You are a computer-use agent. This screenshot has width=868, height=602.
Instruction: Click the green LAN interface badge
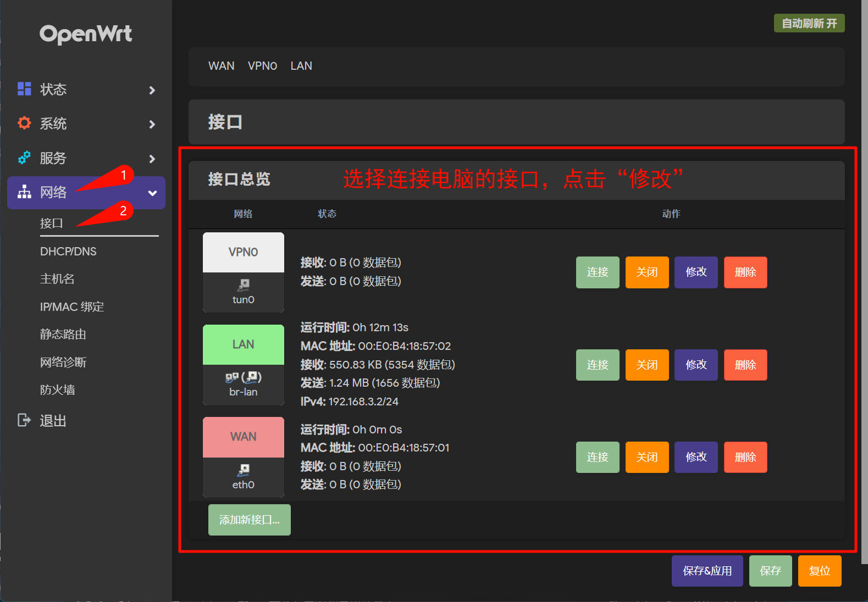pyautogui.click(x=244, y=344)
